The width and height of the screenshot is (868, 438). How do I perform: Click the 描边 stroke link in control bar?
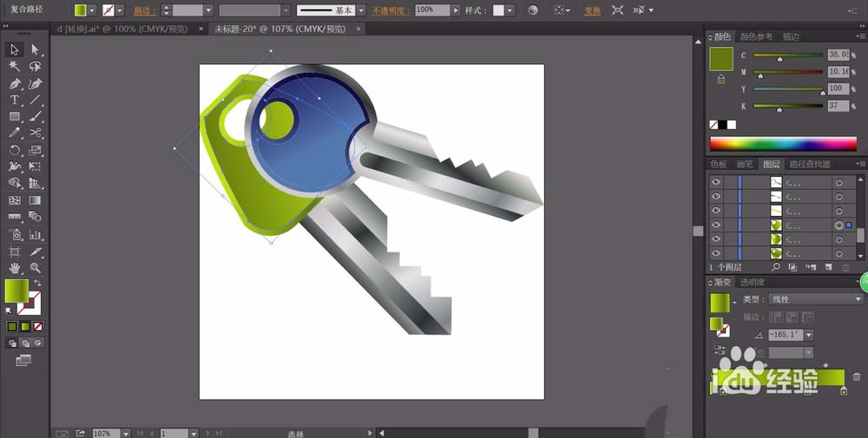point(144,10)
